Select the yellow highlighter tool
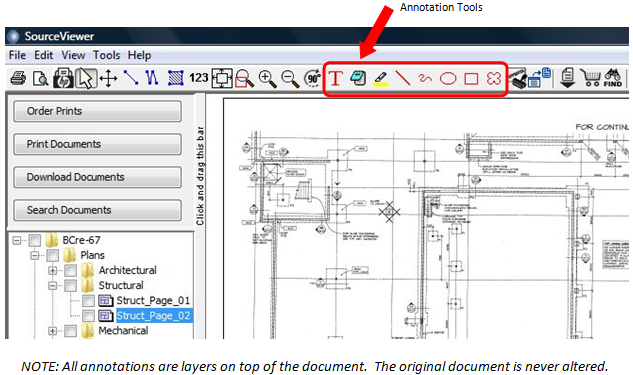 point(380,79)
